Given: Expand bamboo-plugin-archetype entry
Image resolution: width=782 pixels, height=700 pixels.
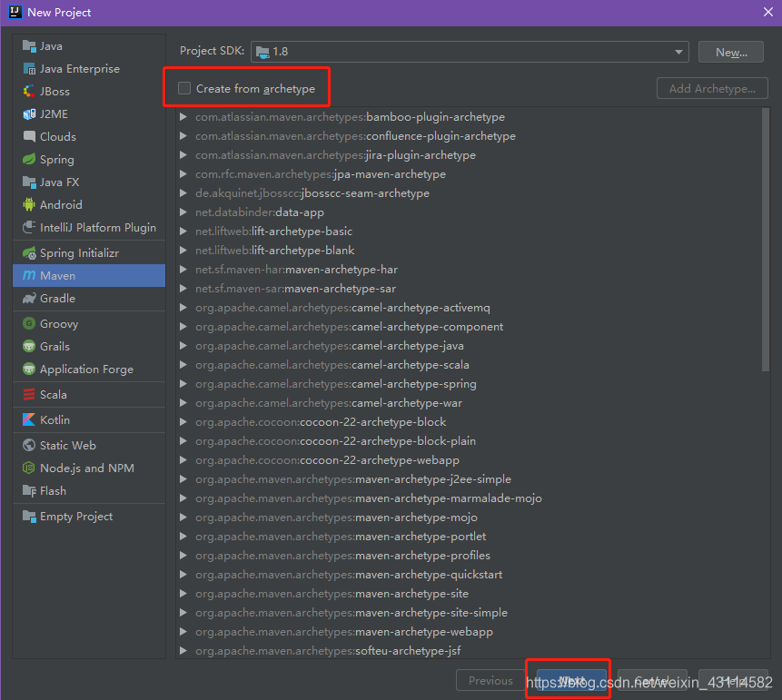Looking at the screenshot, I should click(183, 116).
